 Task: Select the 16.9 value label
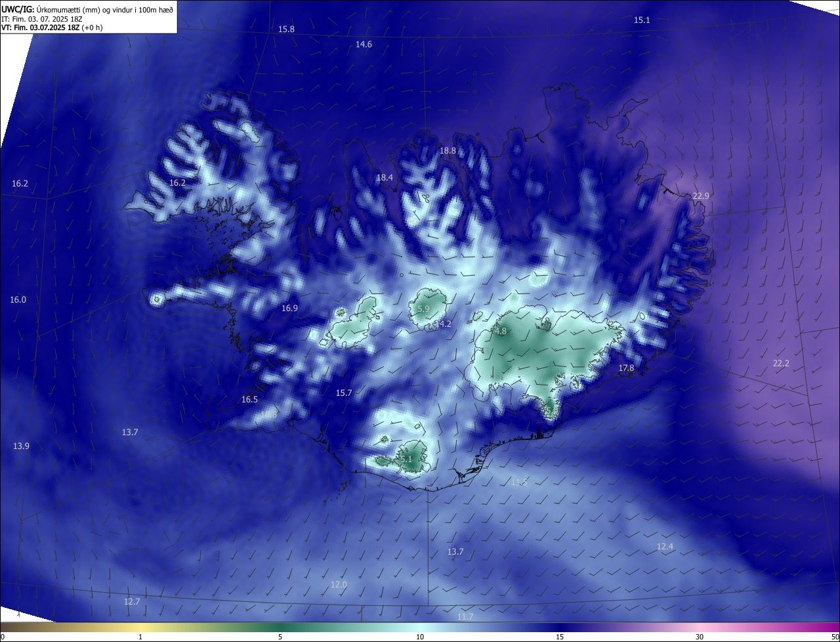click(x=289, y=309)
